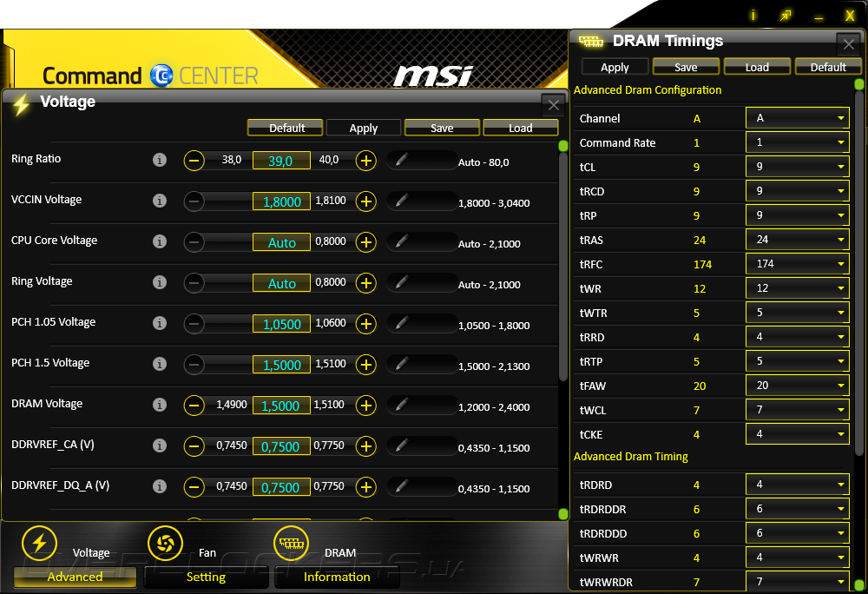Click DDRVREF_DQ_A (V) info icon
Screen dimensions: 868x594
point(160,486)
